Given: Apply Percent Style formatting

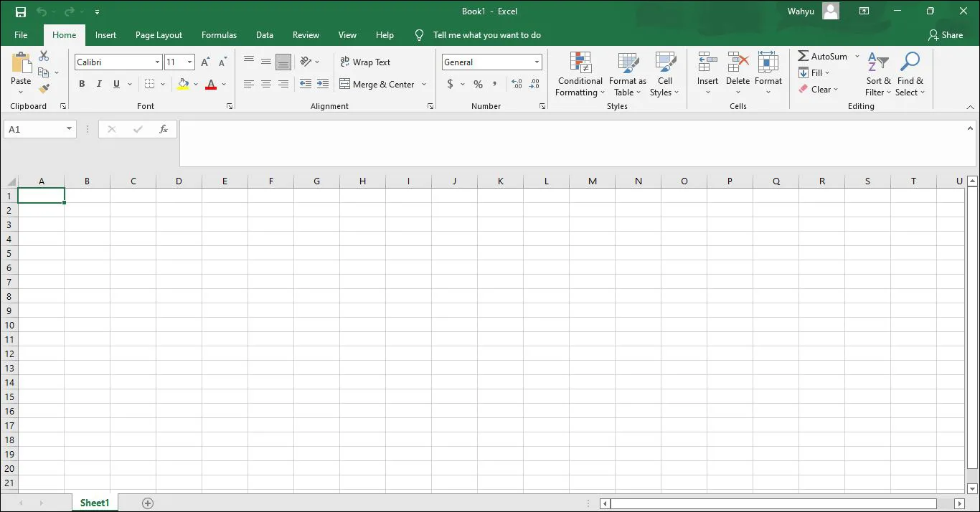Looking at the screenshot, I should [478, 84].
